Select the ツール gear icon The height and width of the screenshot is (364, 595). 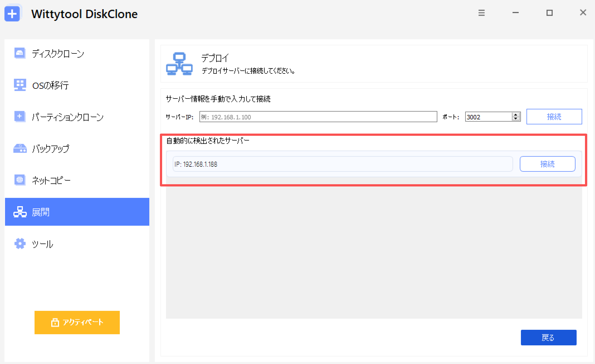tap(20, 244)
